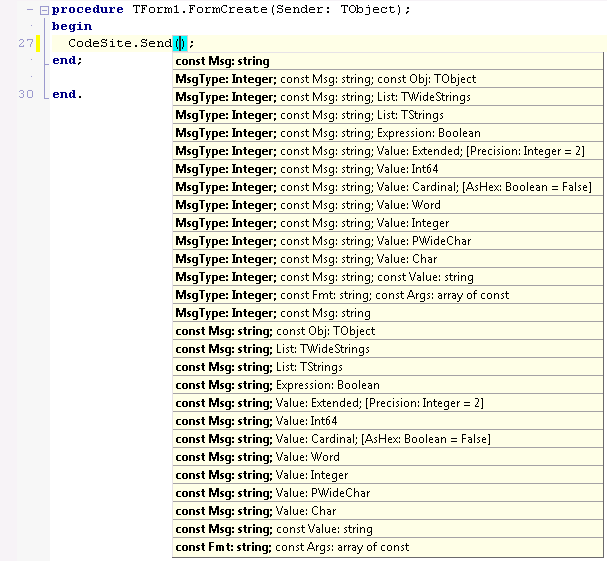Click line number 27 in gutter

coord(26,43)
